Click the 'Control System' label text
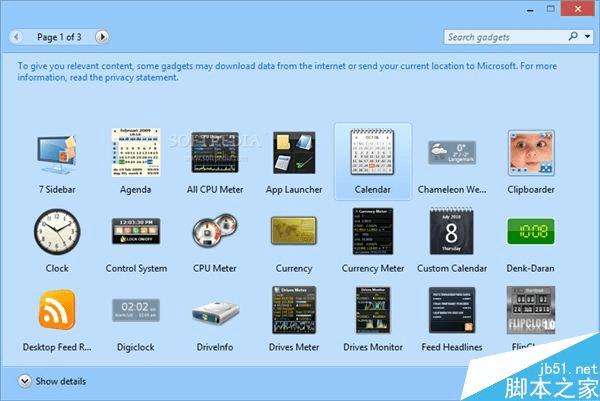600x401 pixels. click(x=136, y=268)
